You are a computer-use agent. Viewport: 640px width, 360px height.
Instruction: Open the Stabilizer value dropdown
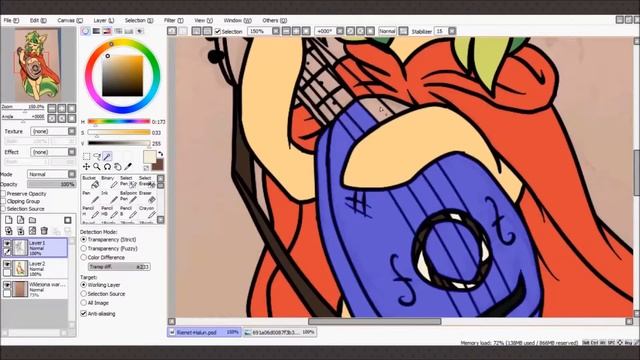pos(452,31)
